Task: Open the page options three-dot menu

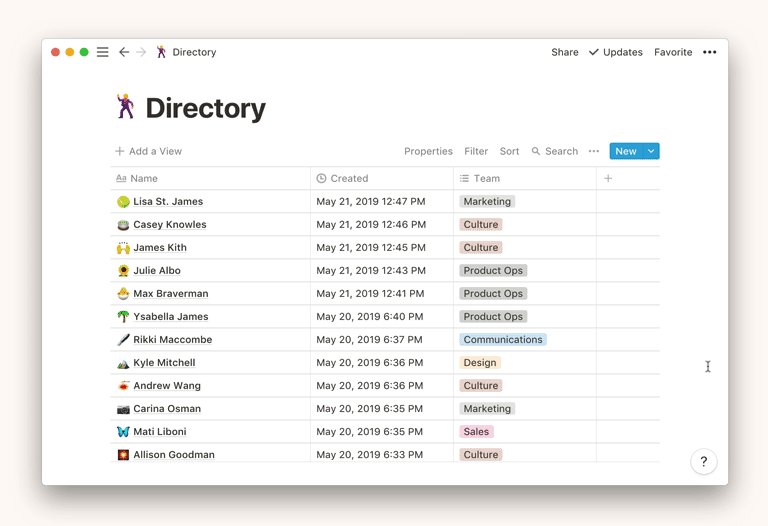Action: point(709,52)
